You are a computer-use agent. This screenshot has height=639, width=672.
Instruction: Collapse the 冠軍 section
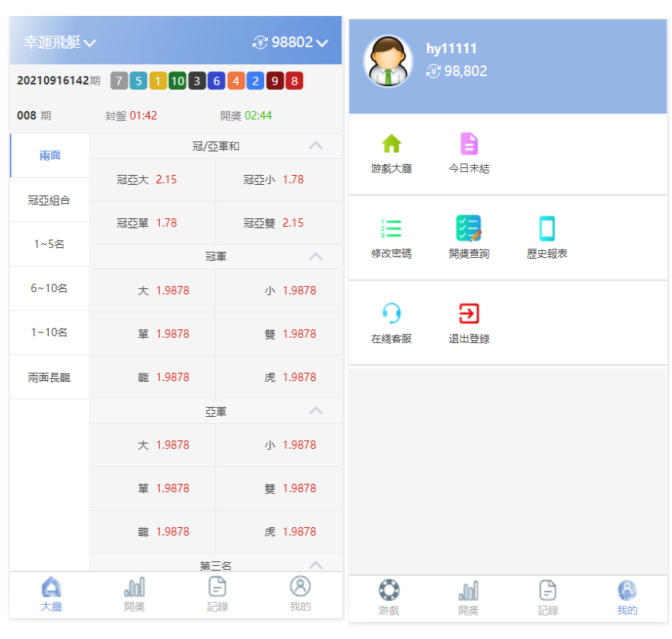316,257
